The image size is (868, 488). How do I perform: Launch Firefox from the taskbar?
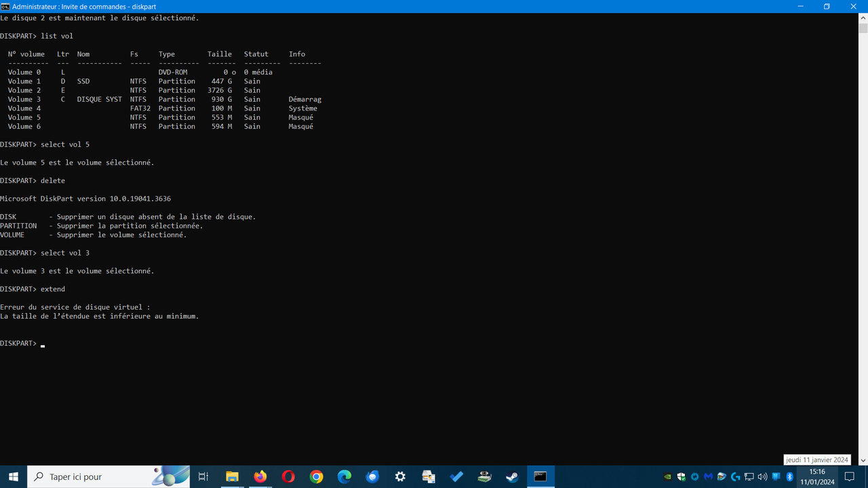(x=260, y=476)
